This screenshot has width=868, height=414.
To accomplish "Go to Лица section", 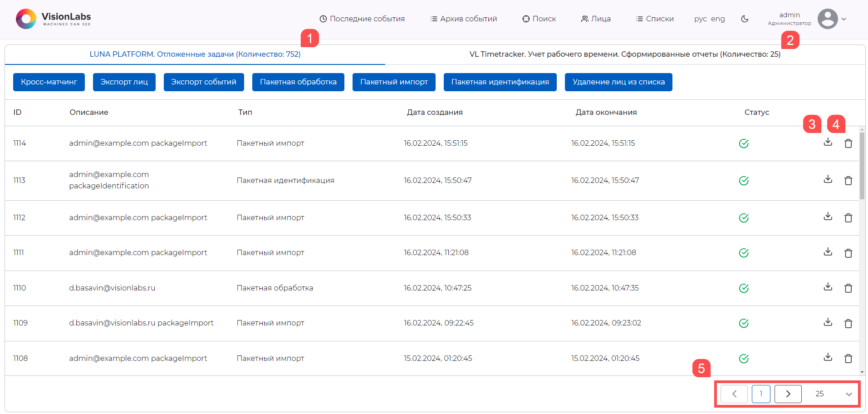I will pos(596,19).
